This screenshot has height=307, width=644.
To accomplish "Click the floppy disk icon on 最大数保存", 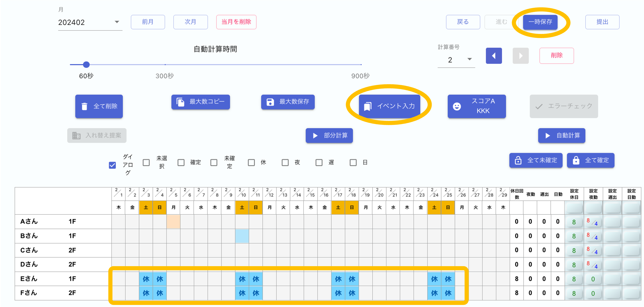I will click(x=270, y=102).
